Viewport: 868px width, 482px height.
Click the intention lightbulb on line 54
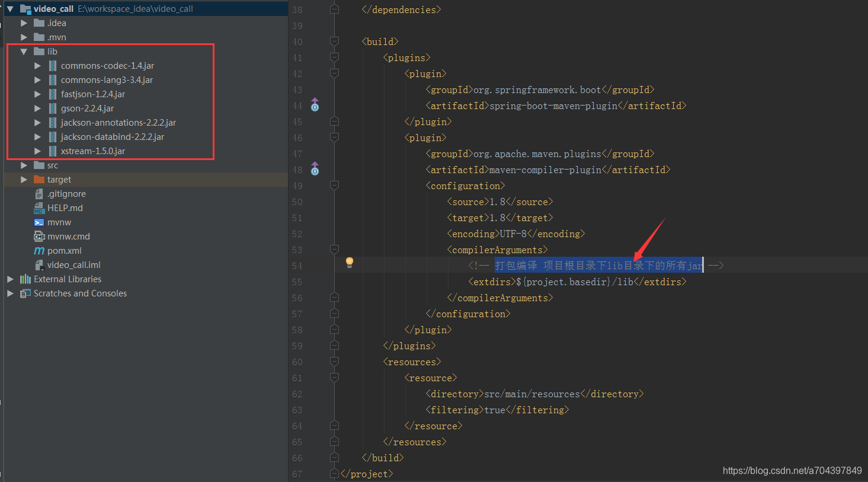tap(350, 262)
